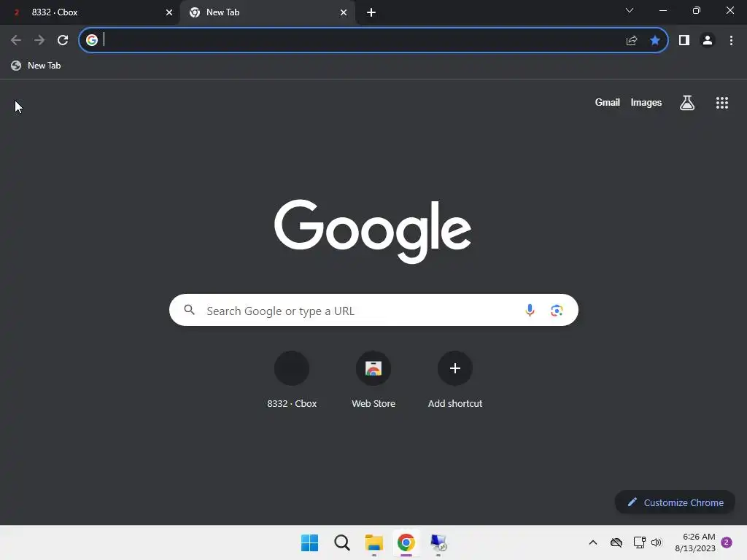Share this page via share icon
This screenshot has height=560, width=747.
pyautogui.click(x=632, y=41)
